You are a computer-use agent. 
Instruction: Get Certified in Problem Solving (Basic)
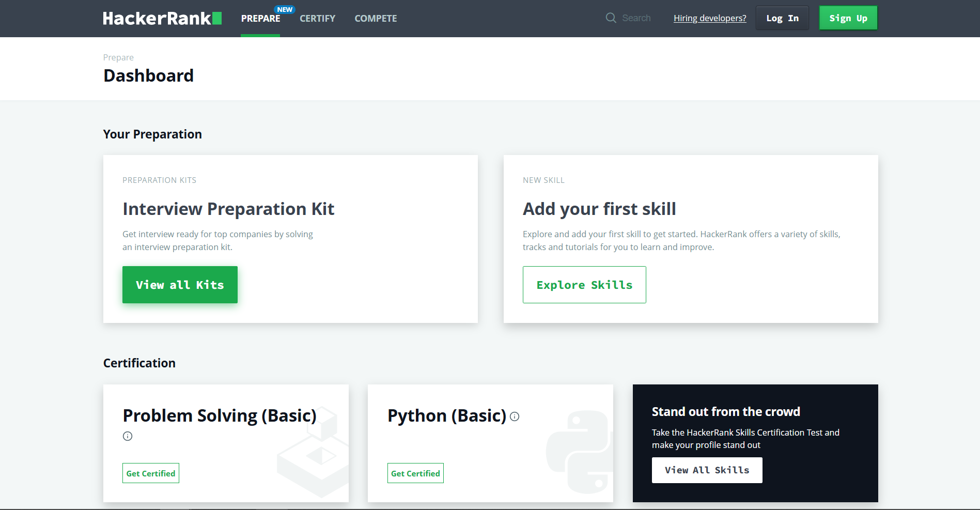[150, 473]
